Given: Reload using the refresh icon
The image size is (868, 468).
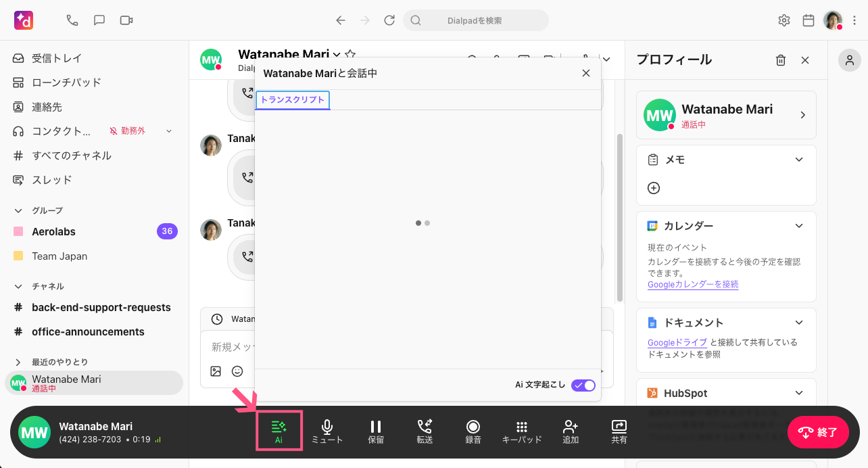Looking at the screenshot, I should click(x=389, y=20).
